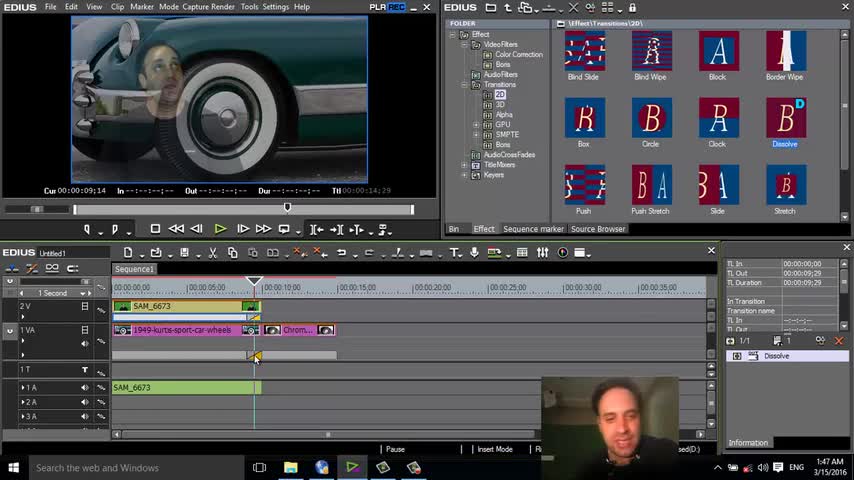Open the Capture menu
The width and height of the screenshot is (854, 480).
(x=195, y=7)
